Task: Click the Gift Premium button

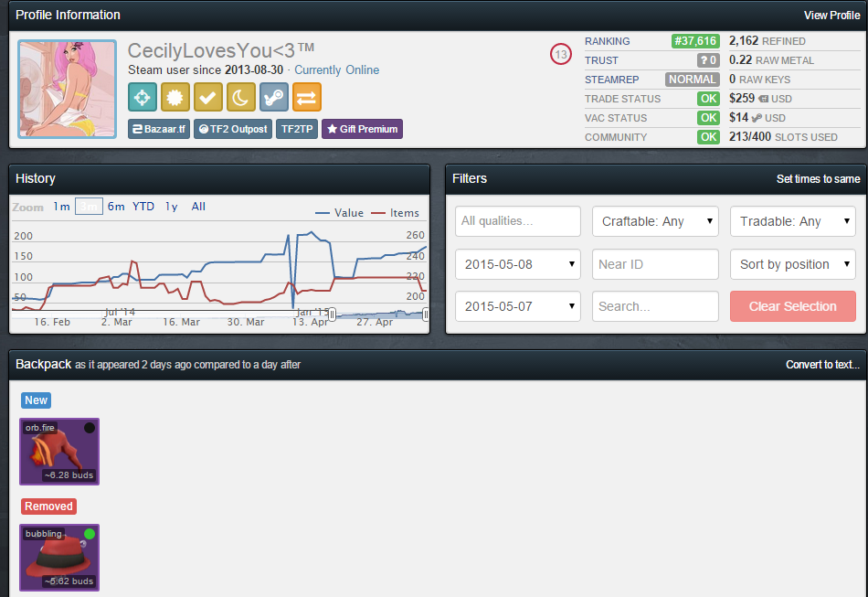Action: tap(362, 129)
